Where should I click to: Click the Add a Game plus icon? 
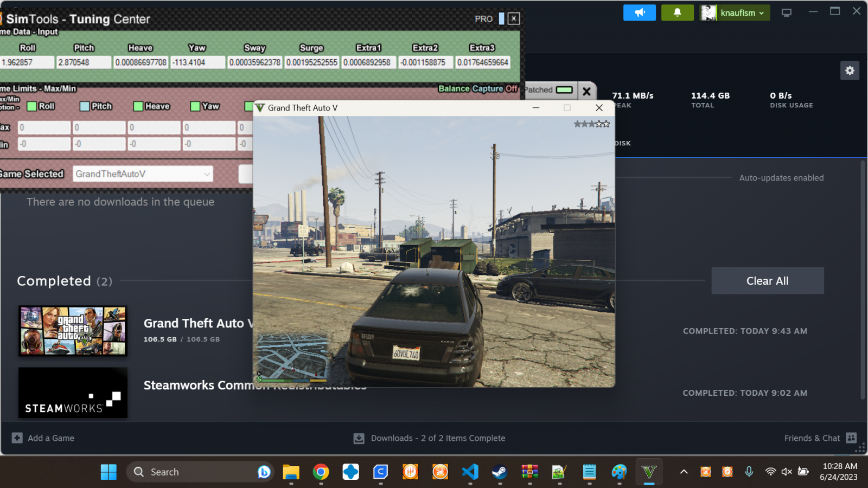17,438
